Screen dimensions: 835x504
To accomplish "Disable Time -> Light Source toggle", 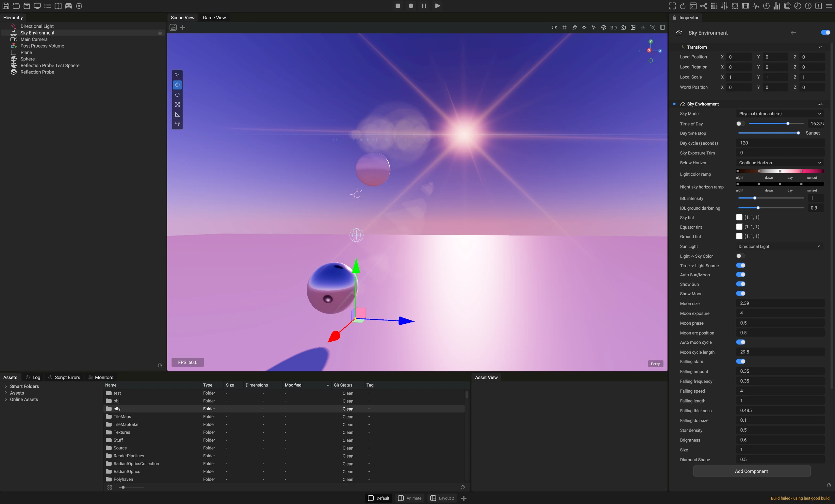I will pyautogui.click(x=741, y=265).
